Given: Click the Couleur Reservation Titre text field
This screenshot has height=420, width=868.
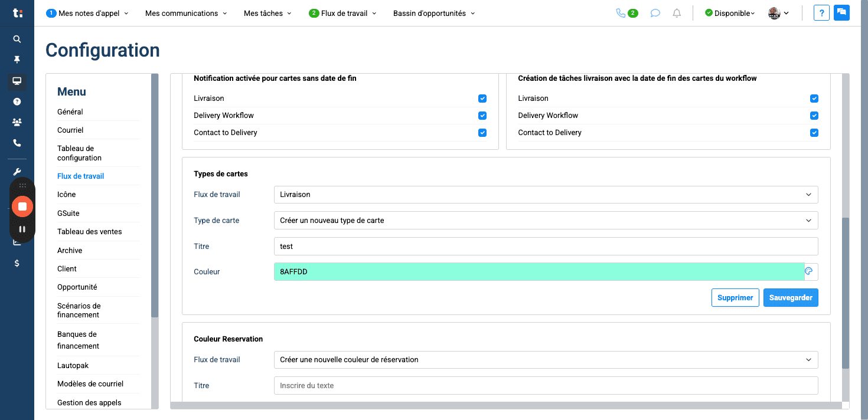Looking at the screenshot, I should tap(546, 385).
